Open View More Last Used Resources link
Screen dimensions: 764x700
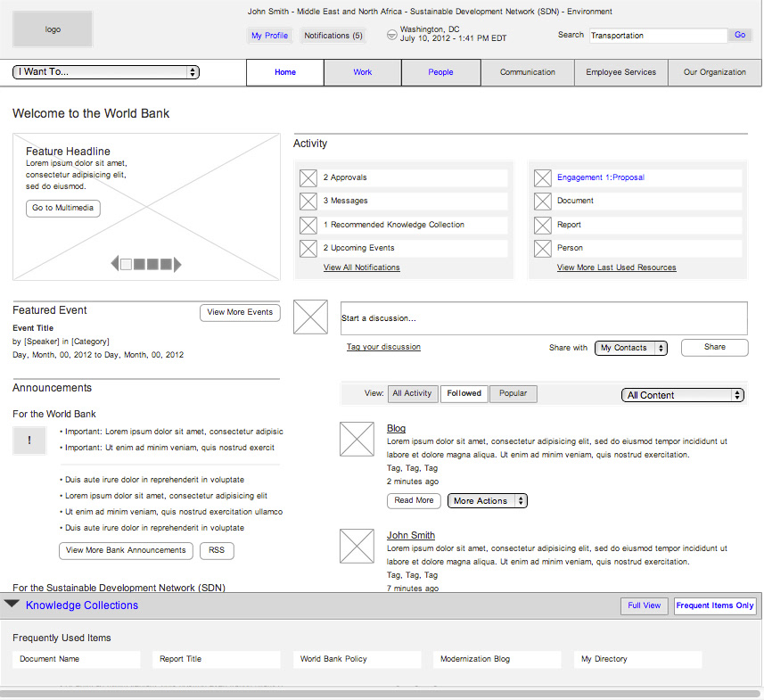616,268
